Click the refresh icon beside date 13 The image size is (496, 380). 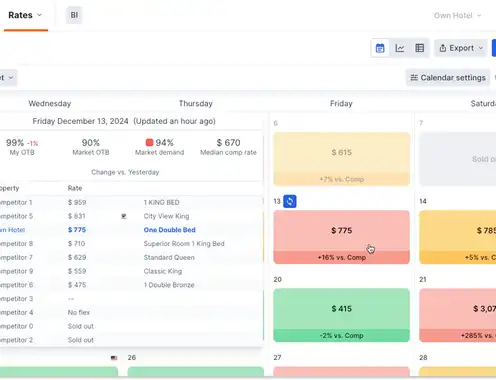[x=290, y=201]
